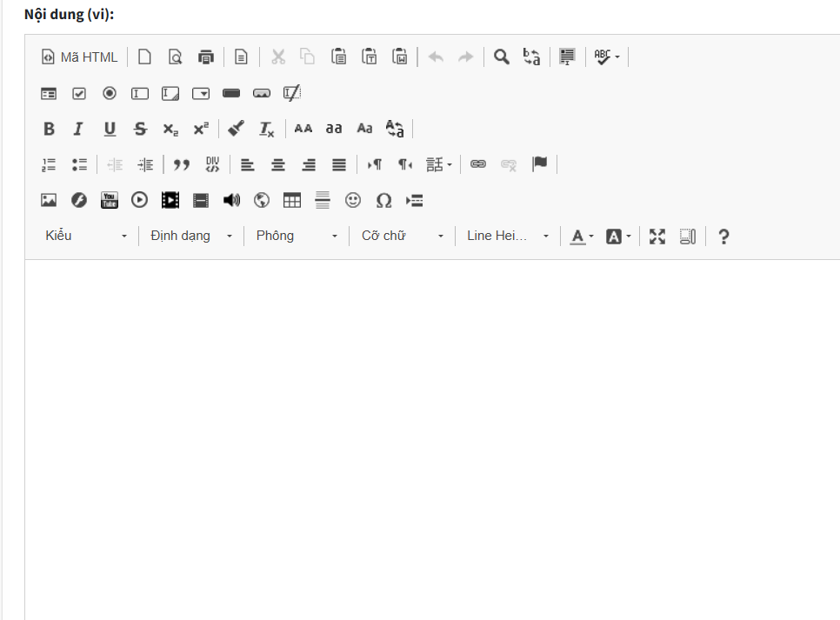
Task: Insert an image
Action: 49,200
